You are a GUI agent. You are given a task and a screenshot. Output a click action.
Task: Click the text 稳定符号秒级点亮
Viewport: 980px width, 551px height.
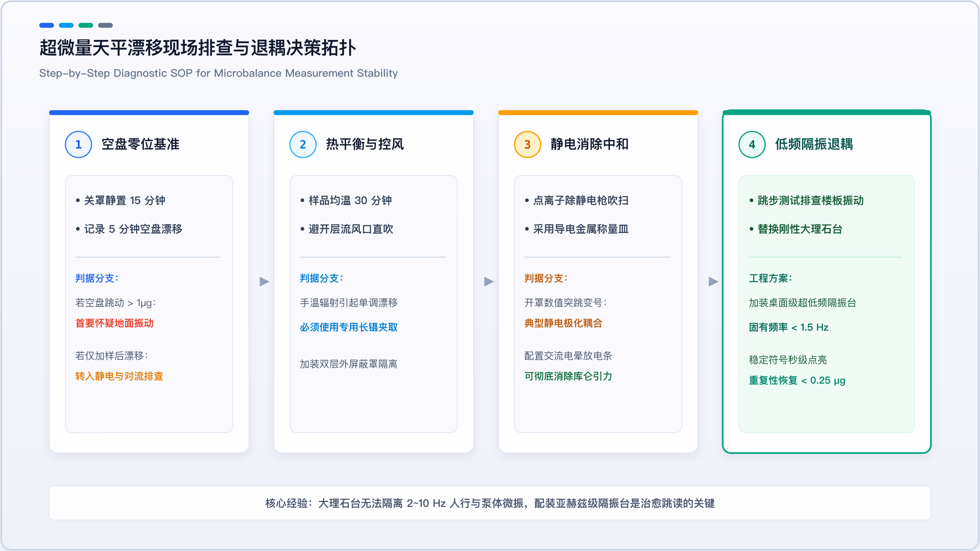pyautogui.click(x=788, y=360)
